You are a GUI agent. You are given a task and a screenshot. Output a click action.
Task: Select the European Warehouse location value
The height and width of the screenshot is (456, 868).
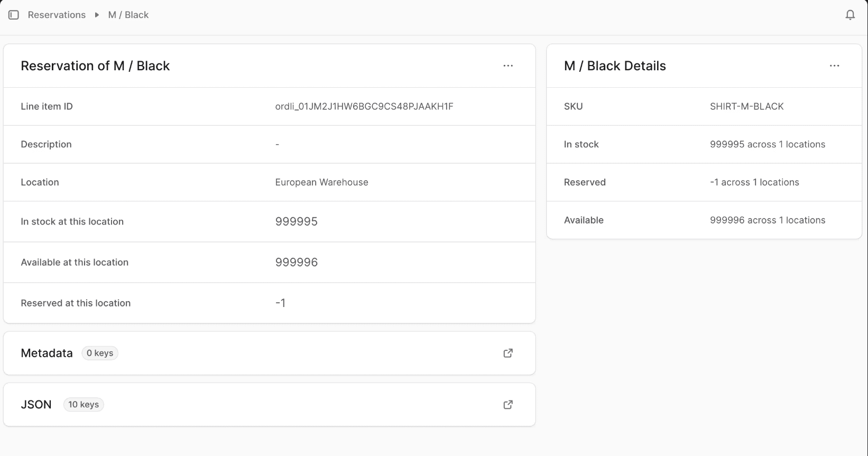321,182
